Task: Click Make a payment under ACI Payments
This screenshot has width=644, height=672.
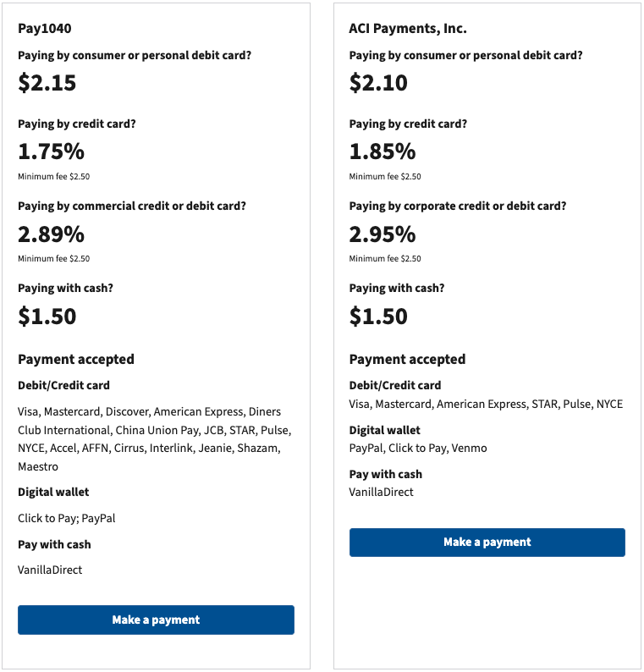Action: coord(487,542)
